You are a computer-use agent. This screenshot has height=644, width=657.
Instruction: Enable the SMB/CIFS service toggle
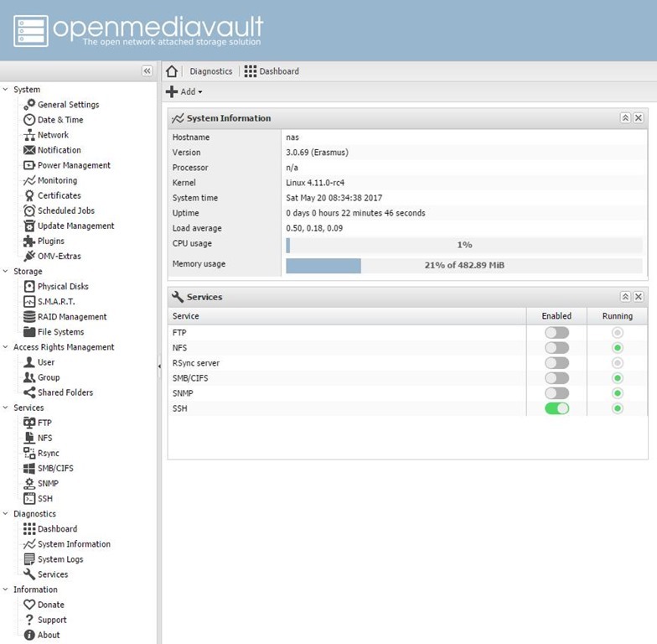(x=556, y=378)
